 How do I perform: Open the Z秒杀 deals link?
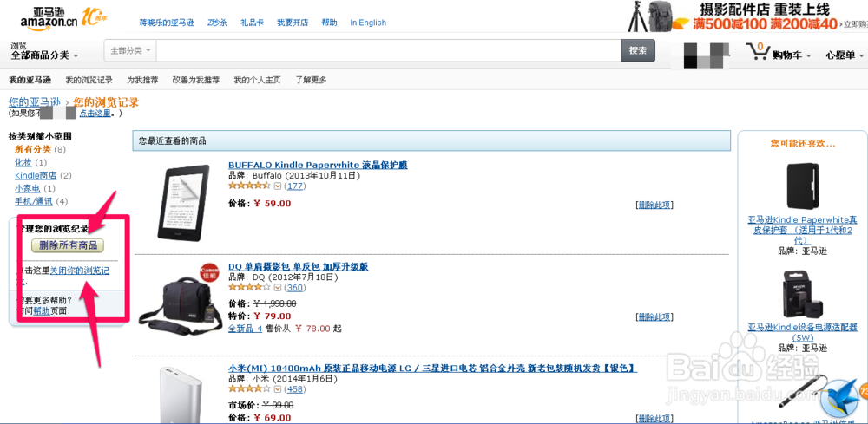(217, 23)
